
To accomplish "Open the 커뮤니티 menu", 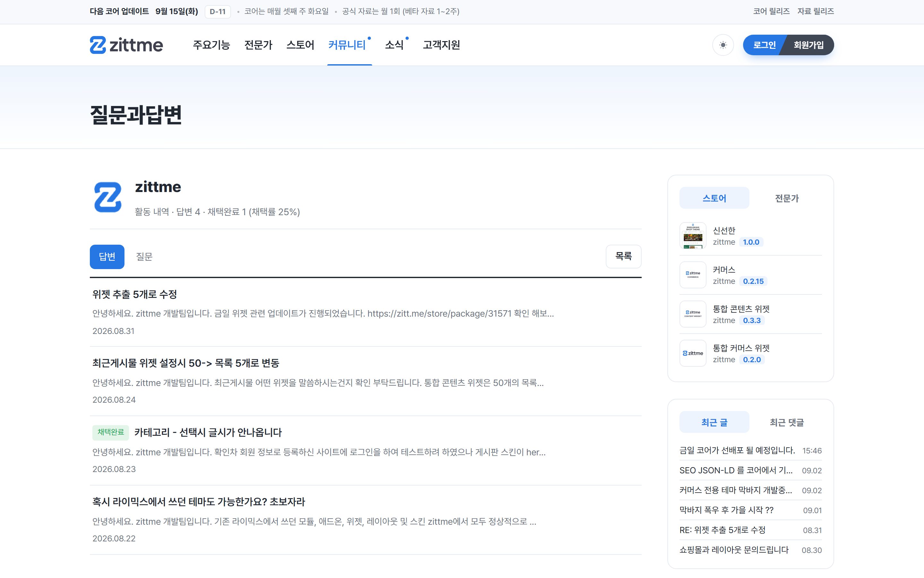I will [x=347, y=45].
